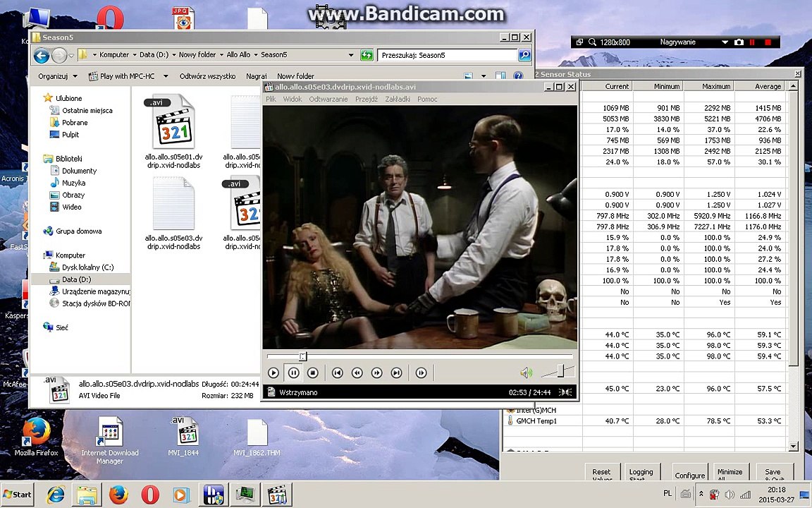Click the seek bar thumb in the player
The width and height of the screenshot is (812, 508).
(303, 356)
